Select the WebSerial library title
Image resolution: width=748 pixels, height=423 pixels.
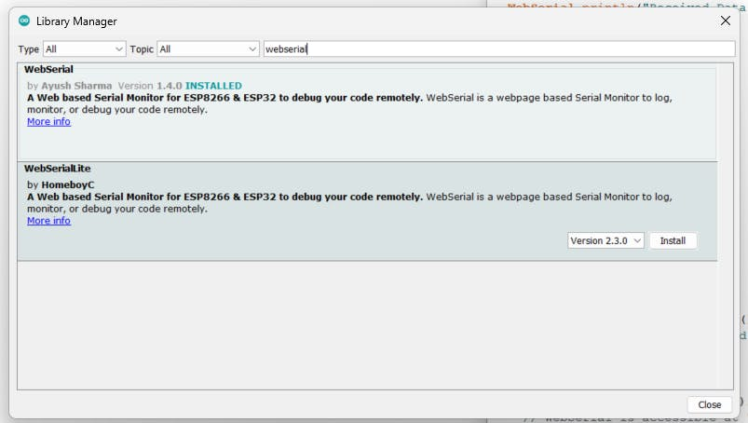pyautogui.click(x=49, y=69)
